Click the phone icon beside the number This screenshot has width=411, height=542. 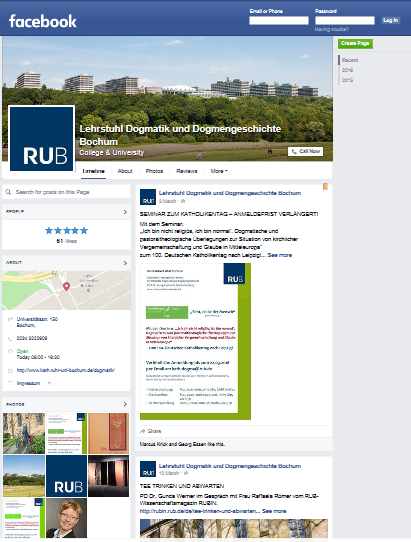[x=10, y=338]
